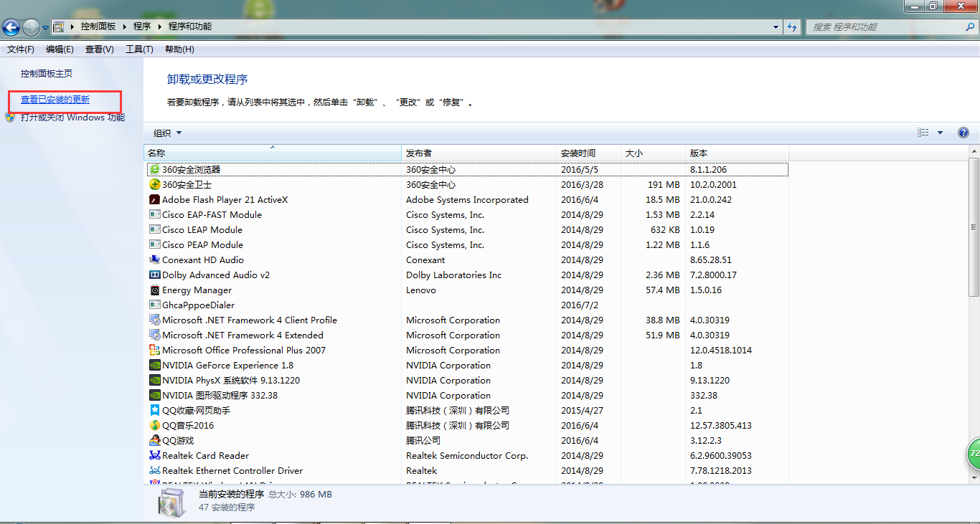Change view with the view mode button
980x524 pixels.
point(923,133)
